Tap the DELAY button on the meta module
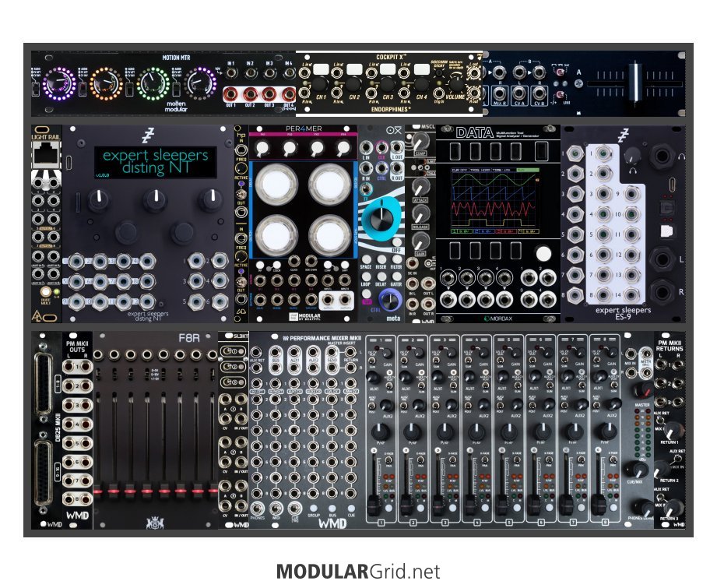This screenshot has width=717, height=588. click(x=381, y=276)
